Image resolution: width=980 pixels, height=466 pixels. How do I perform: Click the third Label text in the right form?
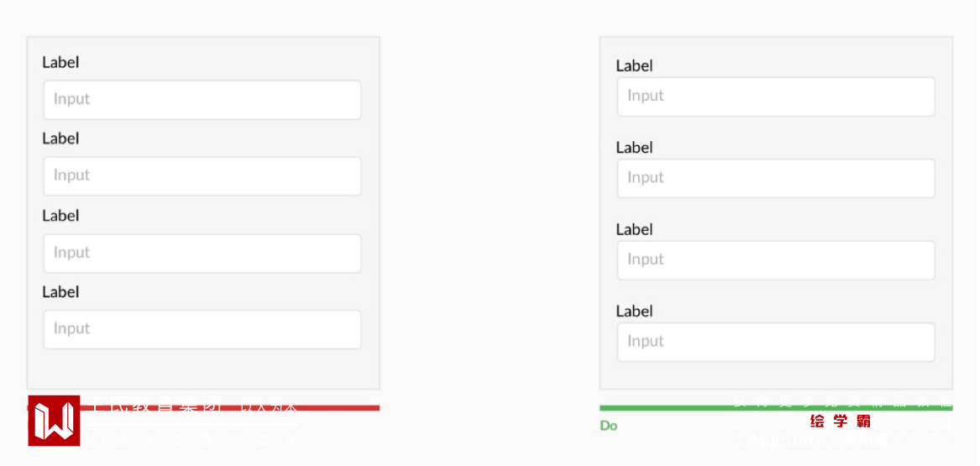634,229
